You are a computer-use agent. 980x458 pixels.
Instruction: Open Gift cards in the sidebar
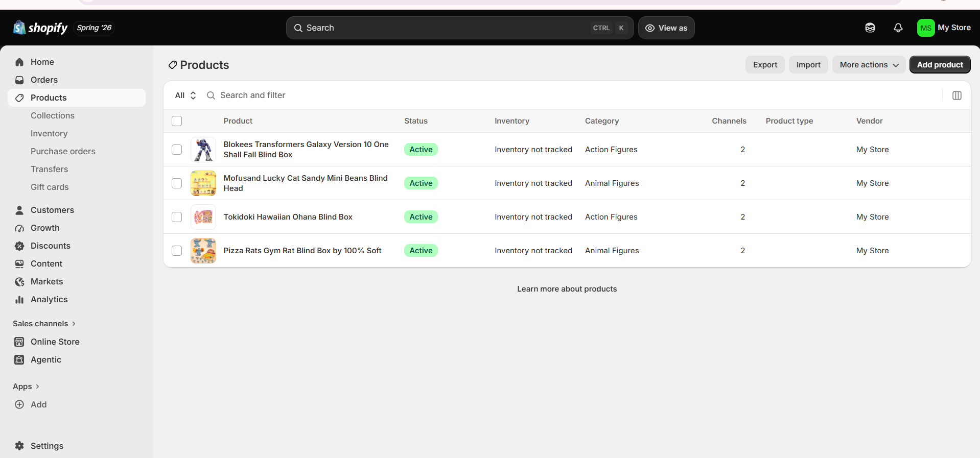pos(50,187)
